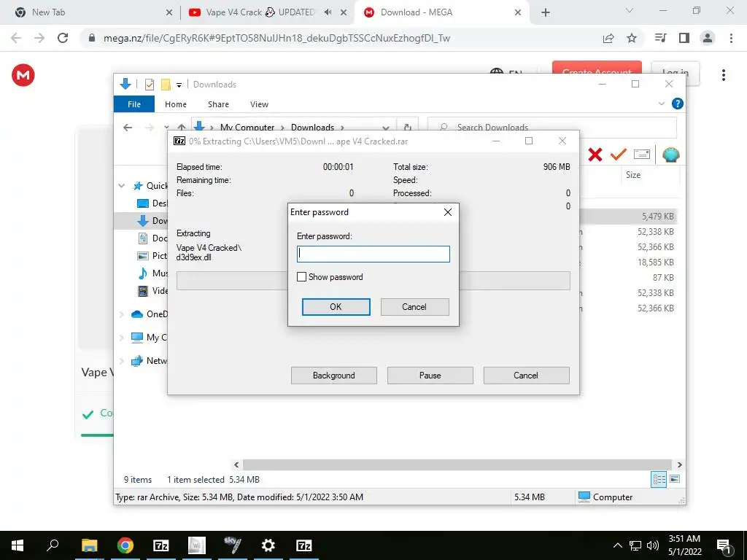Click the site lock icon beside mega.nz URL
Viewport: 747px width, 560px height.
[92, 38]
